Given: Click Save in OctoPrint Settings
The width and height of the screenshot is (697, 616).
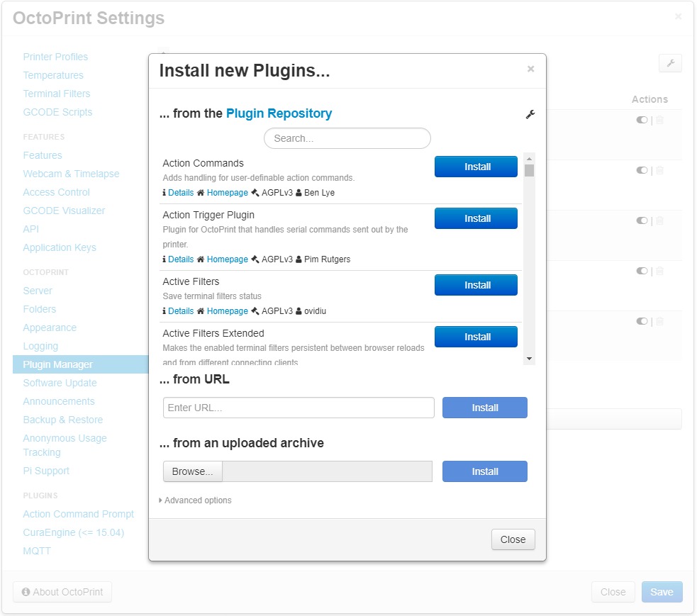Looking at the screenshot, I should tap(662, 592).
